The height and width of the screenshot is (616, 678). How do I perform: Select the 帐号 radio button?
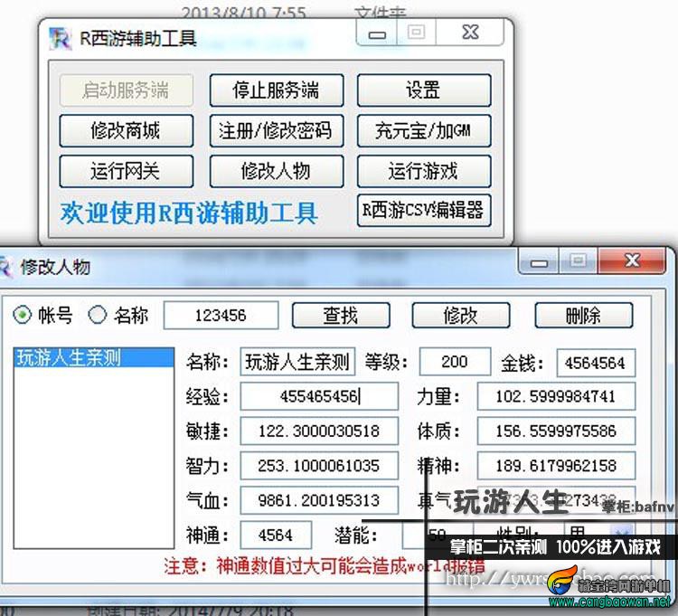tap(22, 315)
